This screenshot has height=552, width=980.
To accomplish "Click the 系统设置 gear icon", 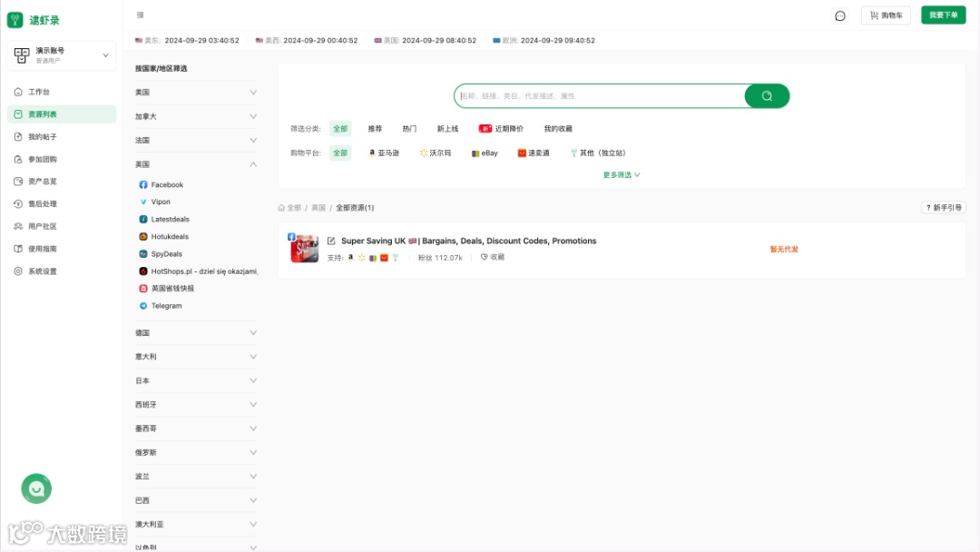I will [x=18, y=271].
